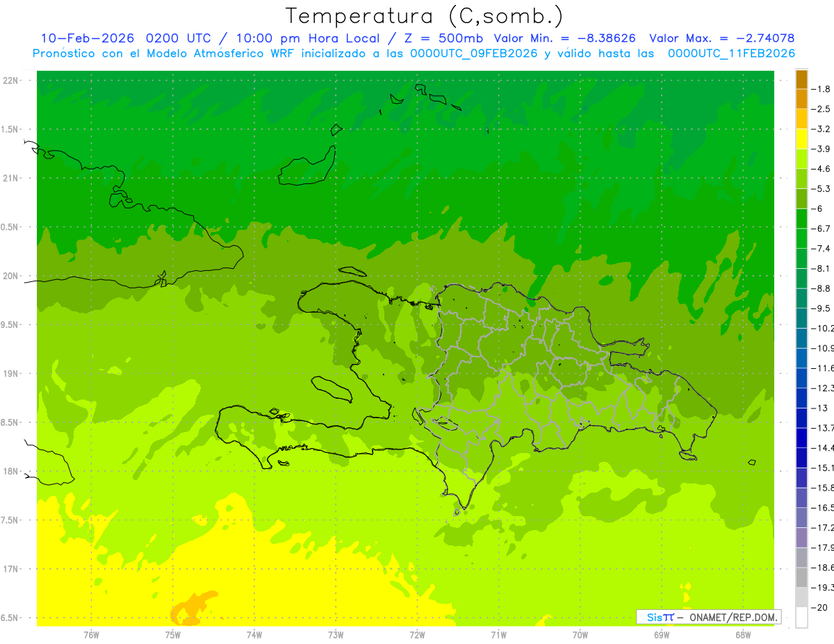Viewport: 834px width, 644px height.
Task: Click the 75W longitude axis label
Action: point(172,635)
